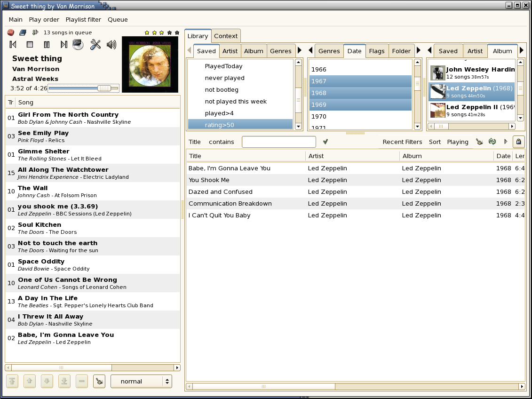Set rating with the fourth star
This screenshot has width=532, height=399.
[169, 33]
